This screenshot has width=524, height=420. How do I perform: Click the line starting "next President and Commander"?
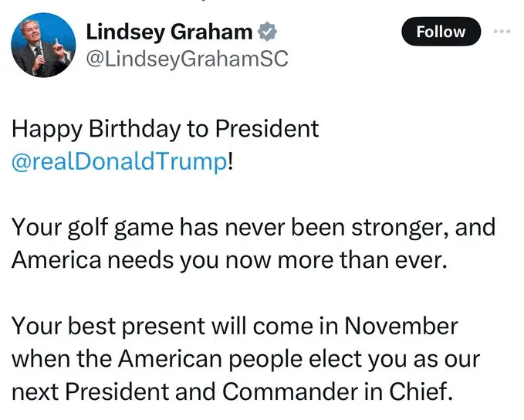pos(230,392)
